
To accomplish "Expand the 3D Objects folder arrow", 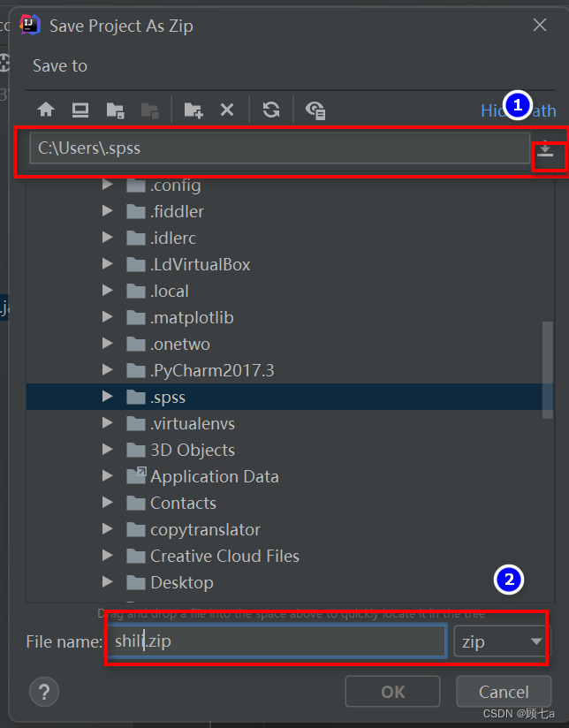I will tap(108, 450).
